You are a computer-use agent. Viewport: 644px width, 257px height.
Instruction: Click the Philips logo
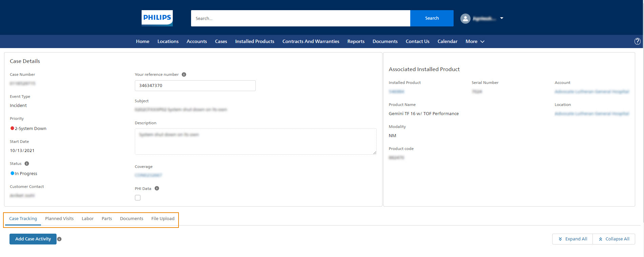click(157, 18)
